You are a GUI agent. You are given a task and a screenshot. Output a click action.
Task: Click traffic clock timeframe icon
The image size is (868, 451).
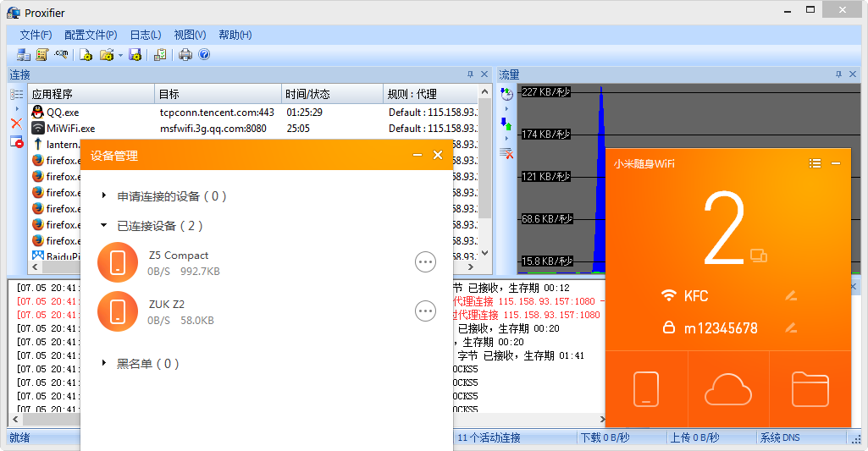[x=506, y=94]
